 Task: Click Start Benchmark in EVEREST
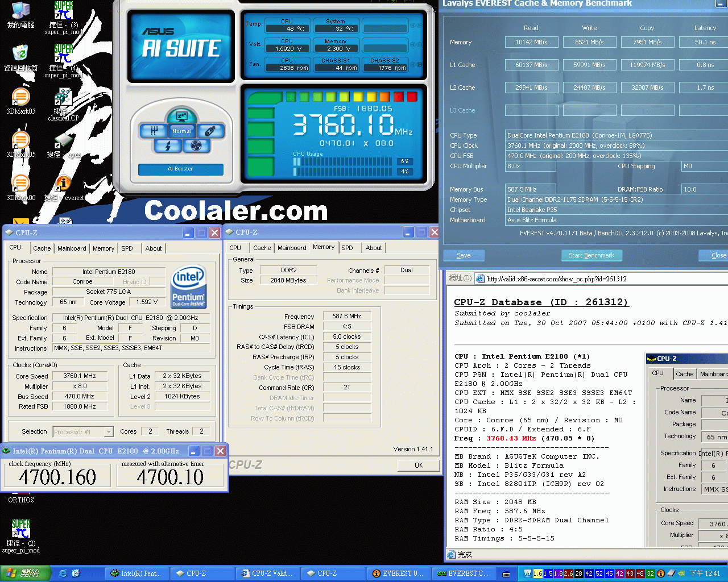[x=591, y=256]
